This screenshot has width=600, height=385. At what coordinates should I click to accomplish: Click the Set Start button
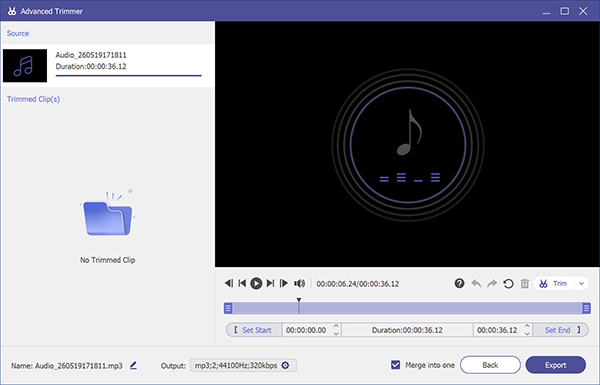(x=254, y=330)
